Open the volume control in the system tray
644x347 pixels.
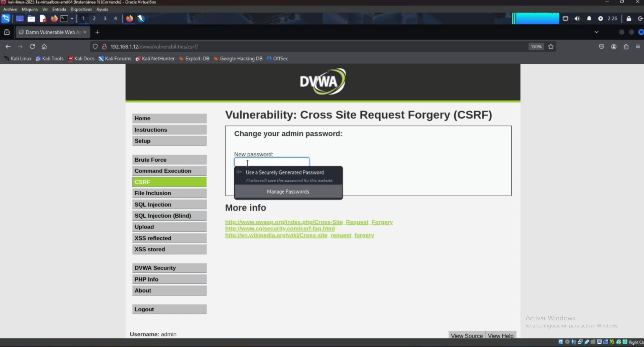pos(577,19)
